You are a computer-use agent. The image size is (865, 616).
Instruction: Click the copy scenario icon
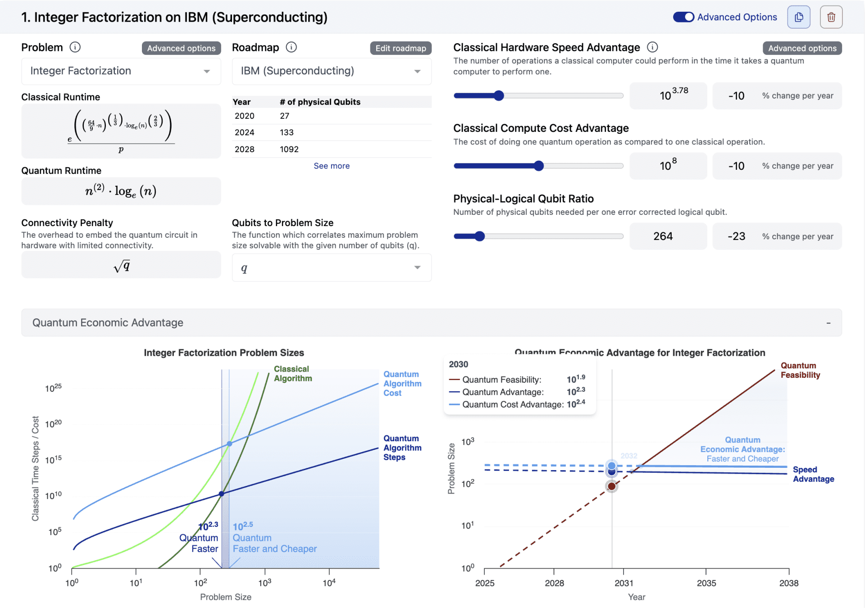798,17
